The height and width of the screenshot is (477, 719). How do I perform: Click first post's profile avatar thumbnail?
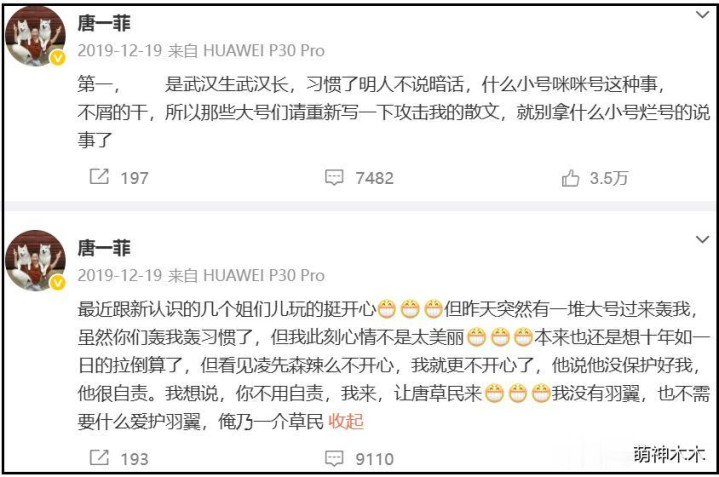35,37
